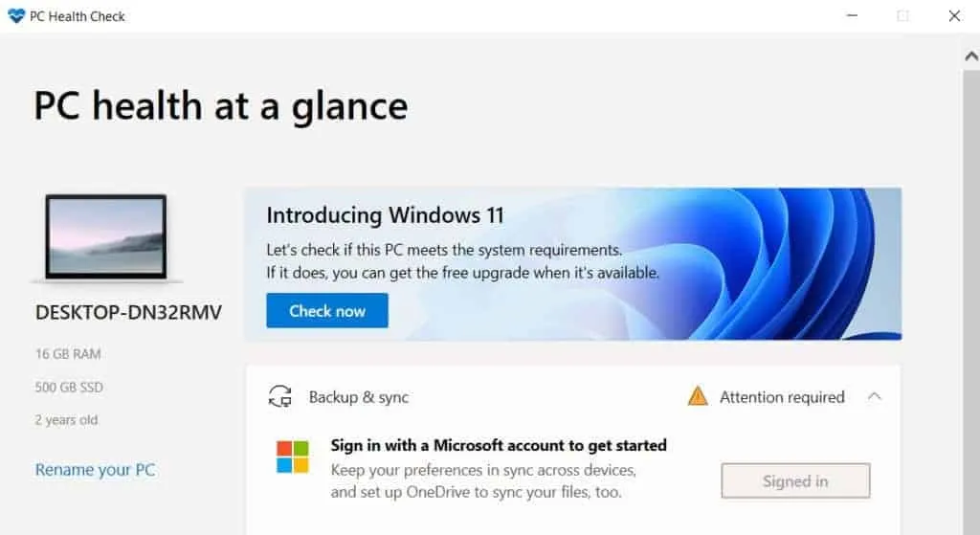Click the laptop device image
Viewport: 980px width, 535px height.
tap(106, 237)
